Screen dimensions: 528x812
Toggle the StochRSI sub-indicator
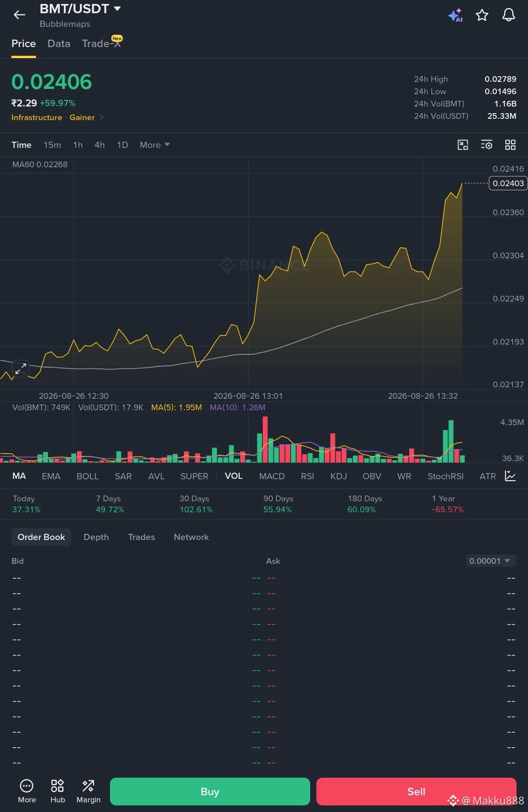click(446, 476)
